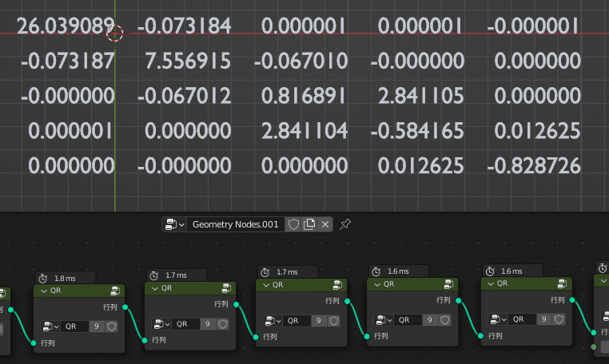Toggle fake user shield in the second QR node
Image resolution: width=609 pixels, height=364 pixels.
click(x=222, y=324)
